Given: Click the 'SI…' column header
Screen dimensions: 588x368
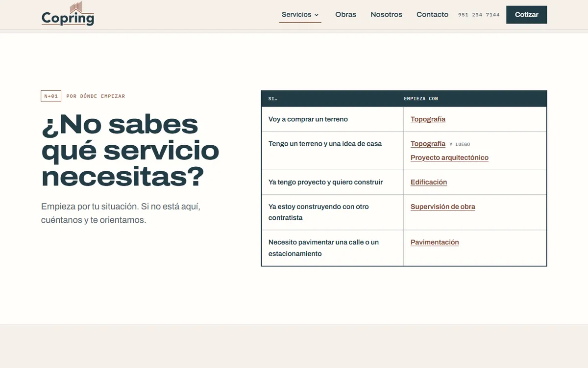Looking at the screenshot, I should (272, 99).
